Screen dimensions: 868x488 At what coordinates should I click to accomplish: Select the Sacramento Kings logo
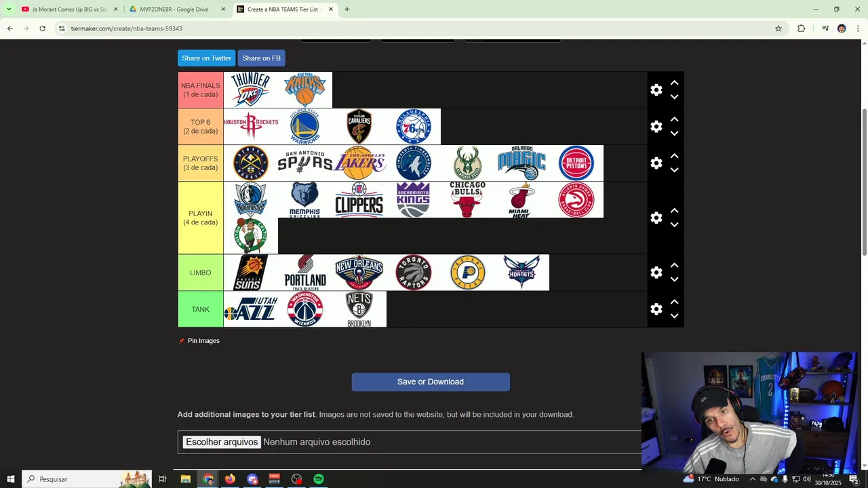pyautogui.click(x=414, y=200)
